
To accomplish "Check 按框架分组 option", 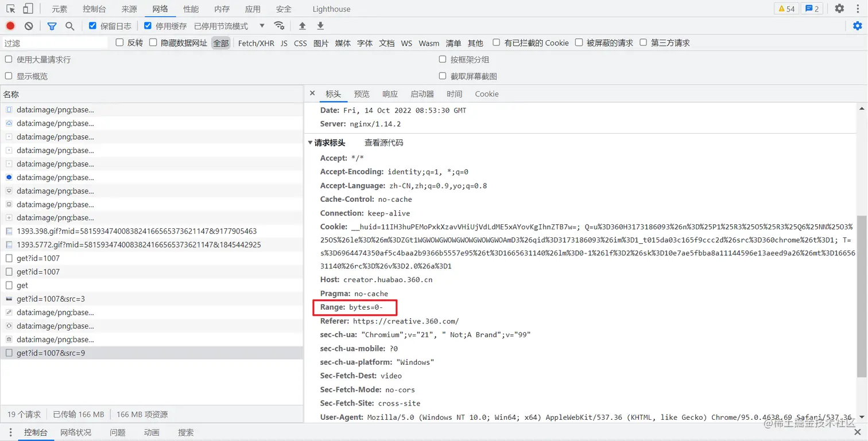I will click(x=443, y=59).
